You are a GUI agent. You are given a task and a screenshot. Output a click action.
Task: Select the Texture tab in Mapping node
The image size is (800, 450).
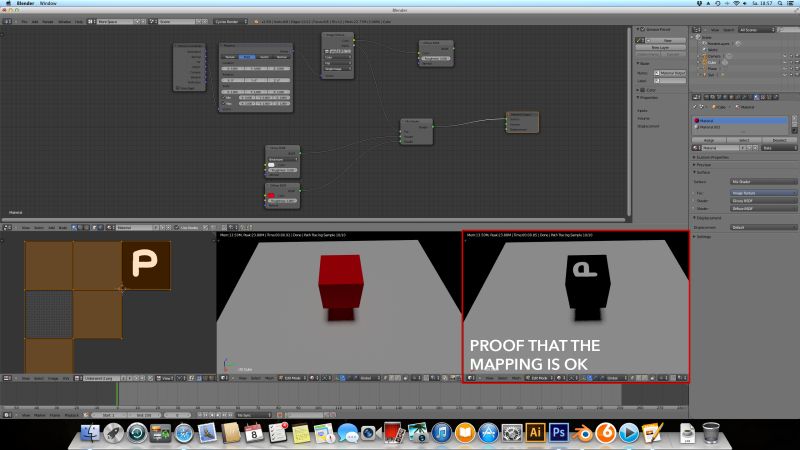pos(230,57)
